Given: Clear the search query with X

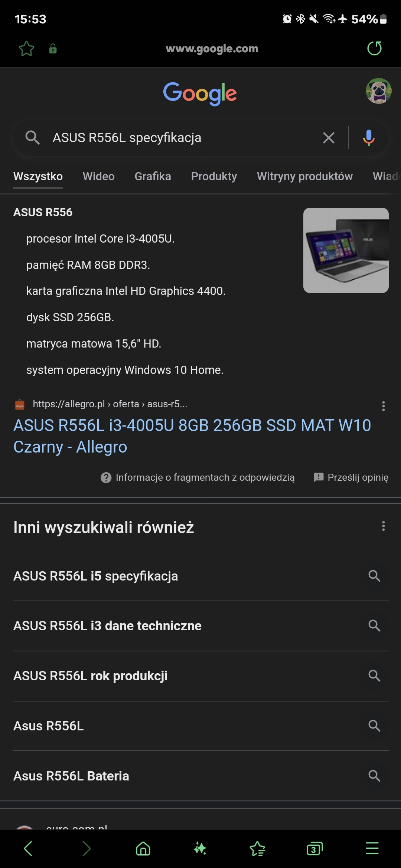Looking at the screenshot, I should coord(329,138).
